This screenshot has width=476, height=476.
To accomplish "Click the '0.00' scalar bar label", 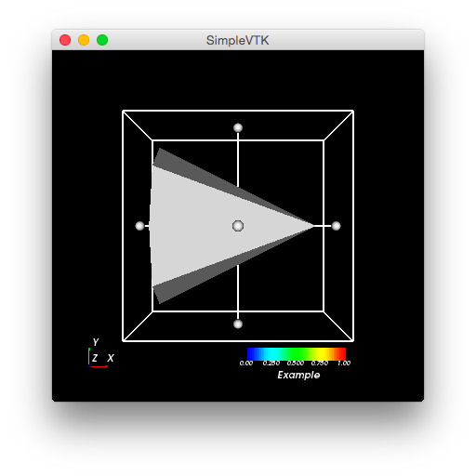I will pos(246,364).
